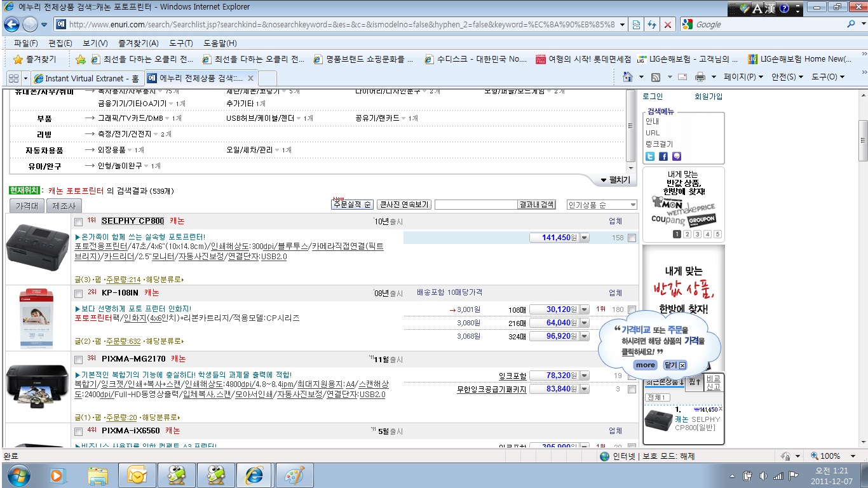
Task: Click the Home icon in command bar
Action: click(x=628, y=77)
